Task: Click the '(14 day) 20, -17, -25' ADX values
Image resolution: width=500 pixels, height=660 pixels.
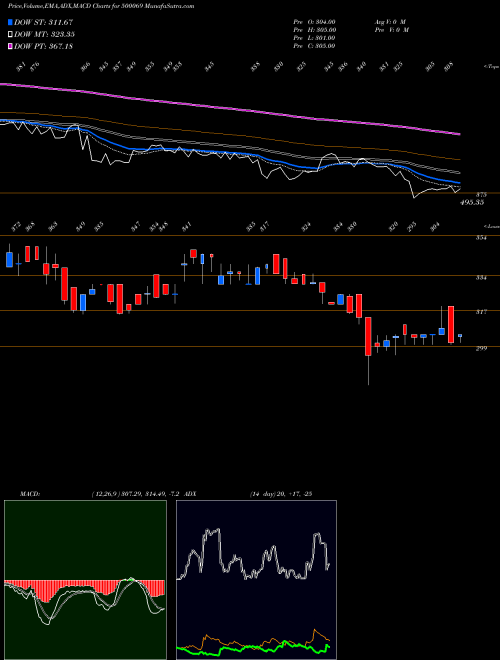Action: coord(280,494)
